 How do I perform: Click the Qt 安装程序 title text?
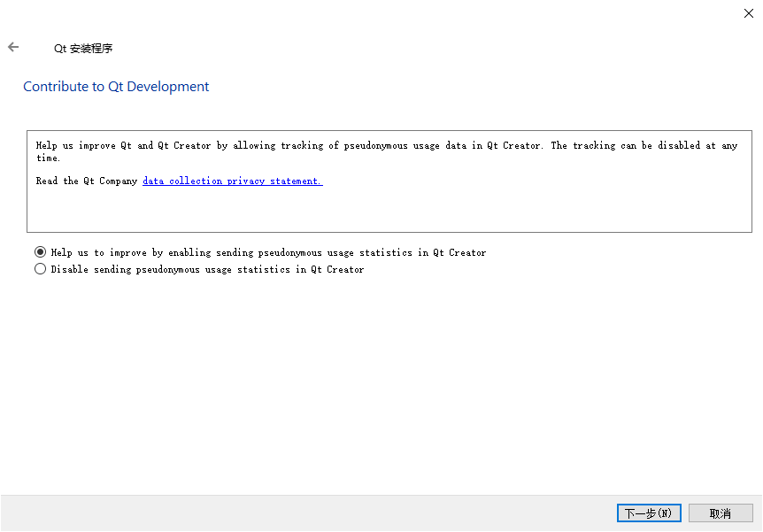83,48
